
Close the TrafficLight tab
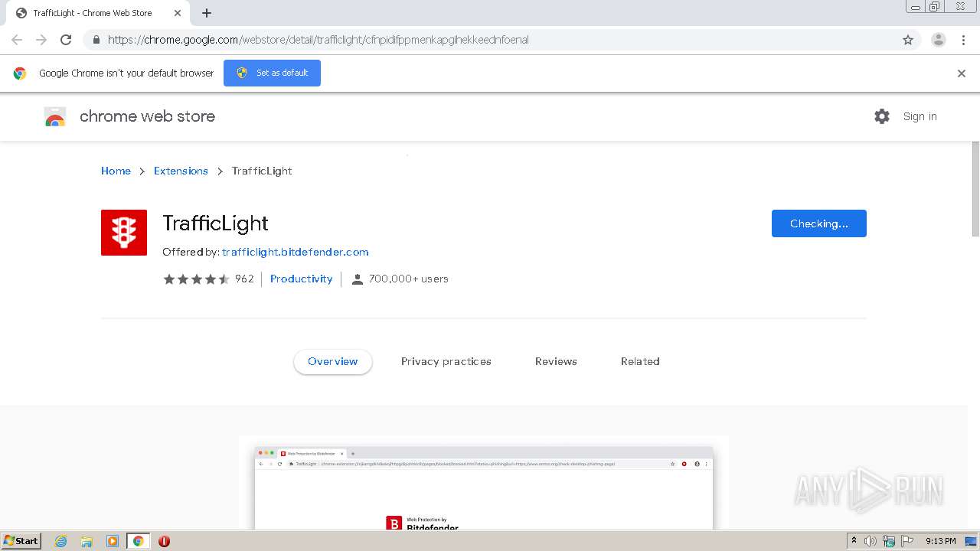point(178,13)
